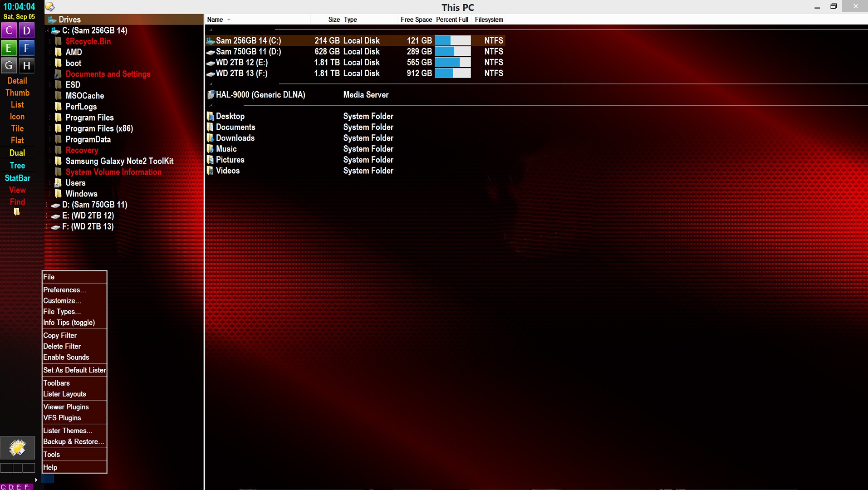This screenshot has width=868, height=490.
Task: Open the Lister Layouts menu entry
Action: point(64,394)
